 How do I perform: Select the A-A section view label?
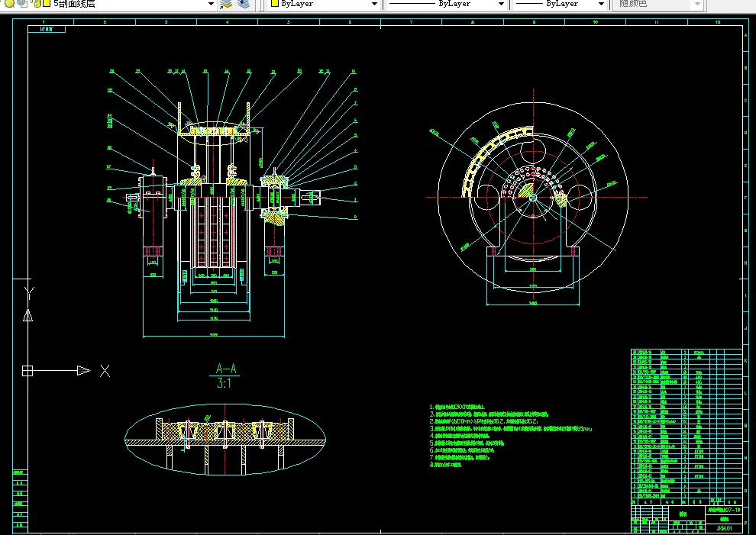(227, 369)
